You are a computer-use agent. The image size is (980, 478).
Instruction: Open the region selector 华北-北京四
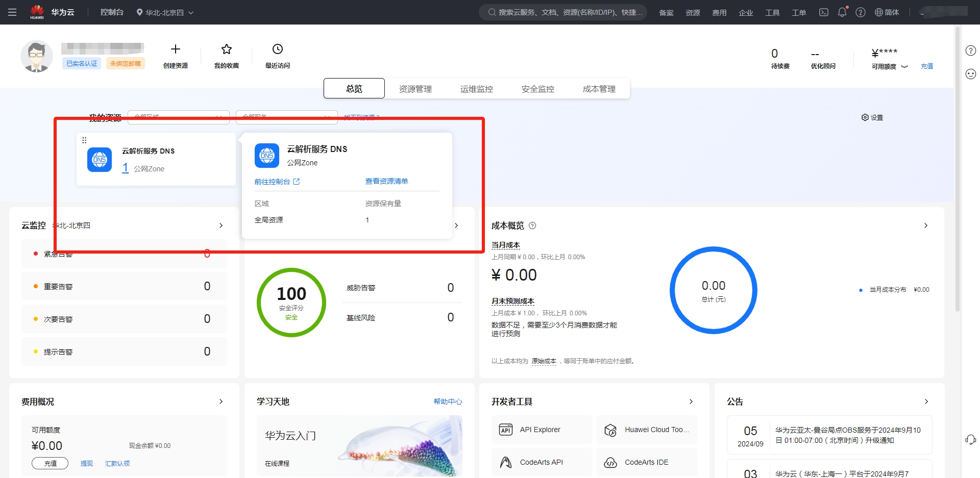[165, 12]
